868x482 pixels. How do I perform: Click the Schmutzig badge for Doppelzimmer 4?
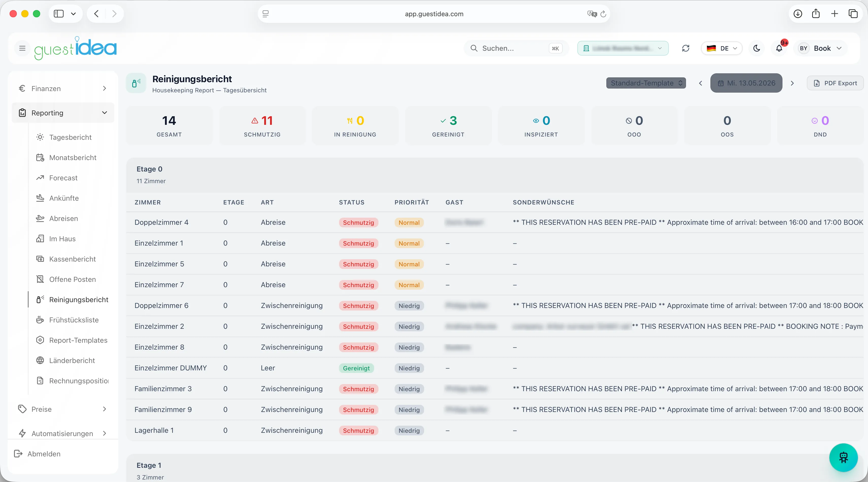[358, 222]
